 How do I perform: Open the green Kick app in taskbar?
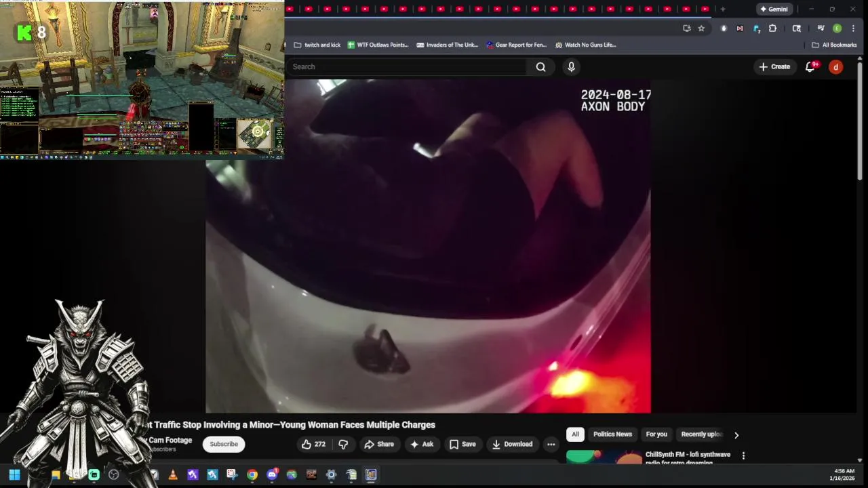(94, 475)
